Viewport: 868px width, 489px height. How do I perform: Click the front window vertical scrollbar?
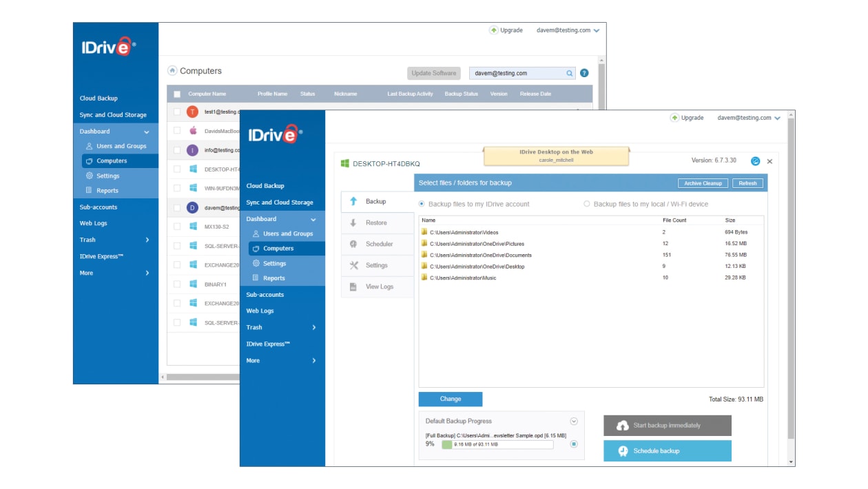click(x=791, y=279)
